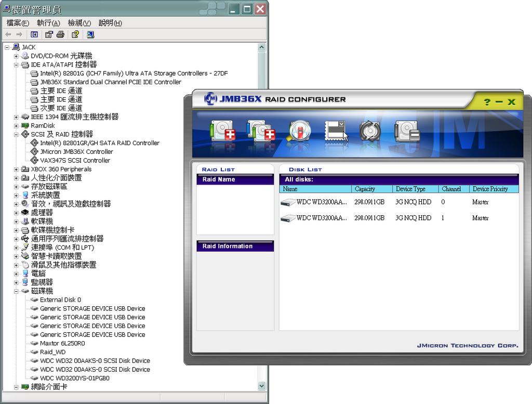Click the magnifier disk identify icon
This screenshot has width=532, height=404.
coord(299,131)
